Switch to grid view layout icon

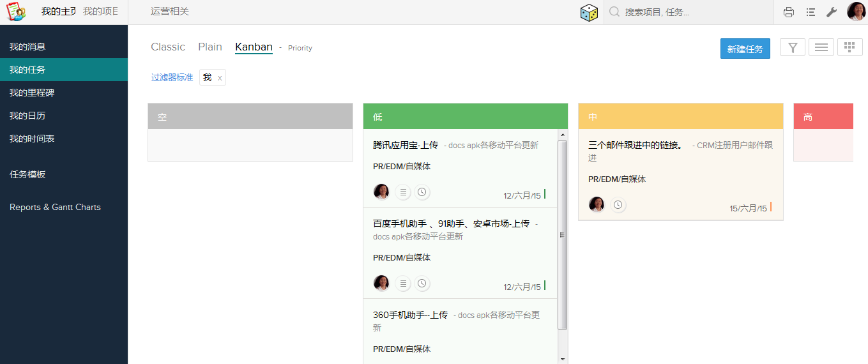click(849, 47)
